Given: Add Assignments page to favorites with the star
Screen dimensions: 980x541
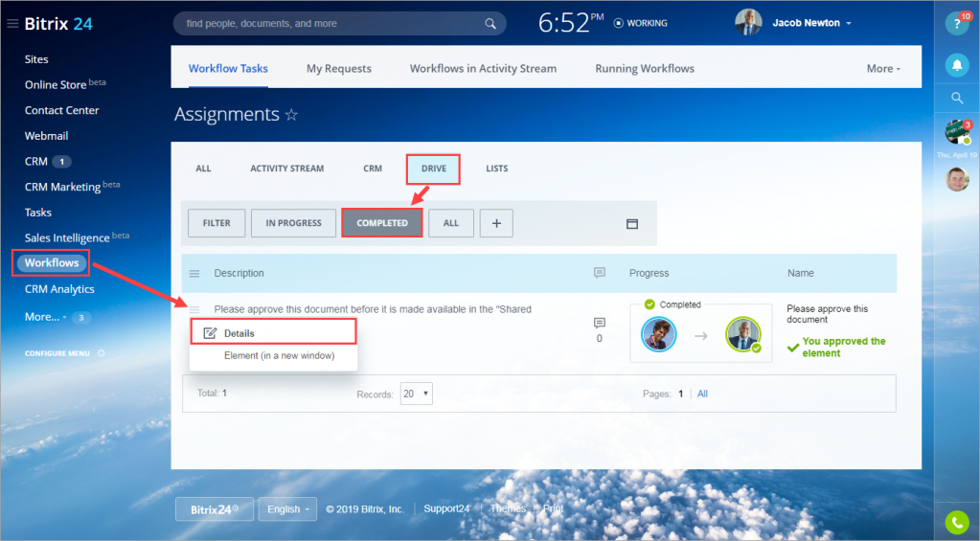Looking at the screenshot, I should click(291, 114).
